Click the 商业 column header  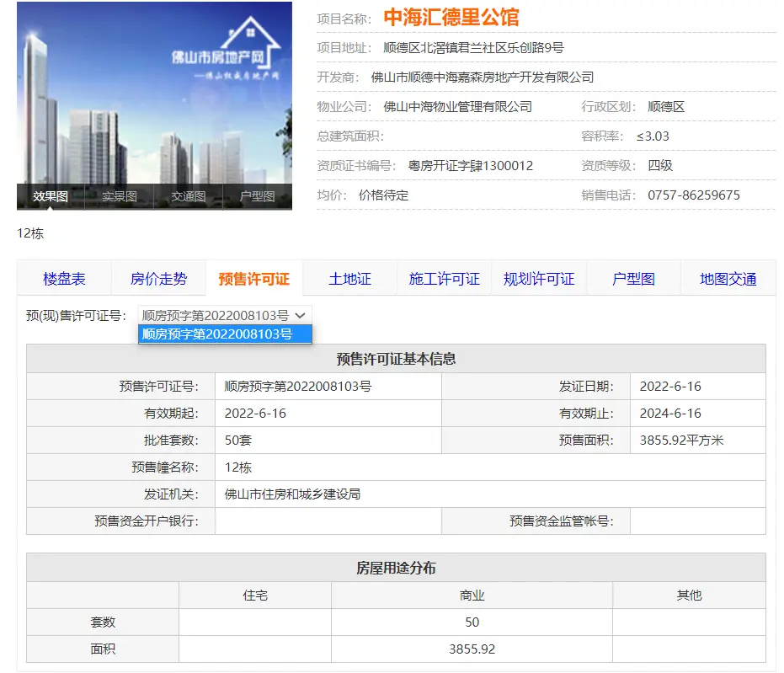[x=472, y=595]
